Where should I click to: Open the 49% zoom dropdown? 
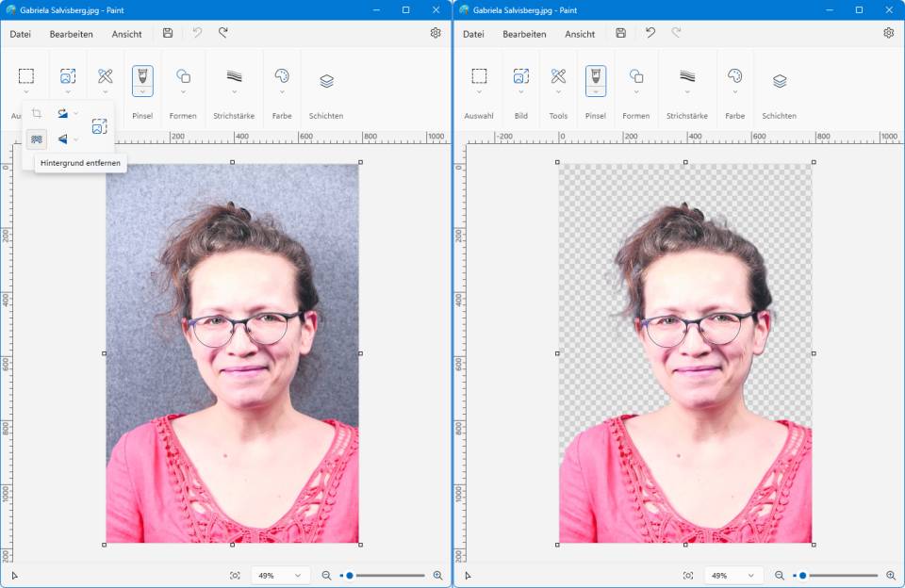(279, 574)
